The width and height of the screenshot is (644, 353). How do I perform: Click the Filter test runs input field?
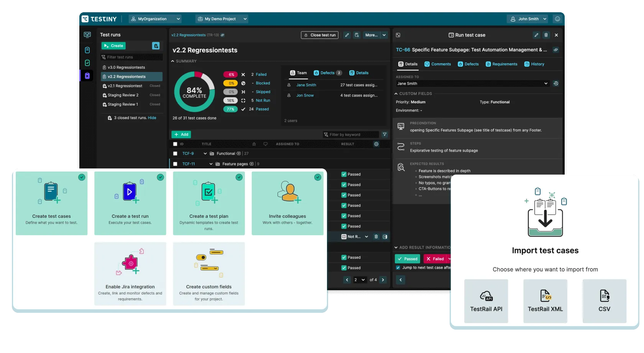(131, 57)
